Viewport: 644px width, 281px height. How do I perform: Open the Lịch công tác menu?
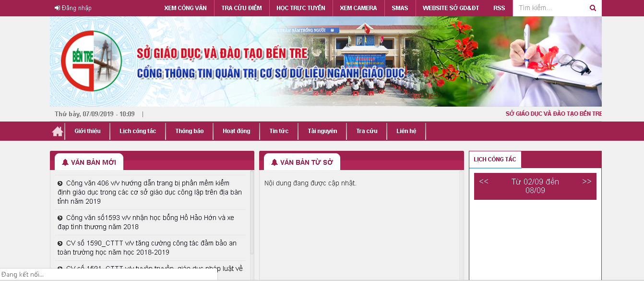point(138,131)
